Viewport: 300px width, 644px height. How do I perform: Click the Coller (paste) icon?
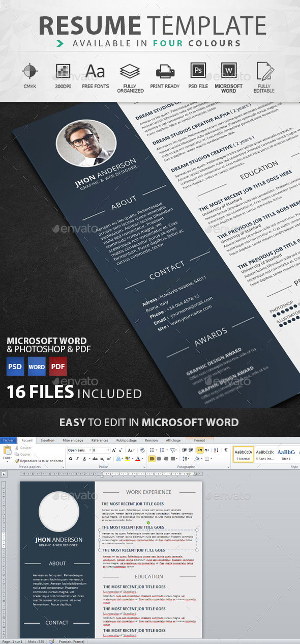tap(7, 450)
